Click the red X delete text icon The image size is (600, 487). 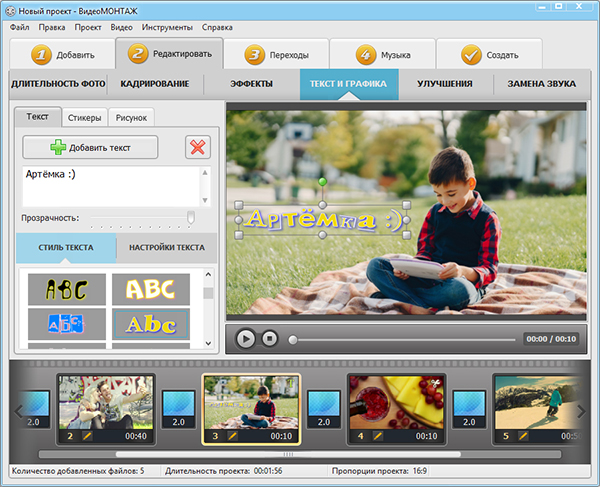198,147
